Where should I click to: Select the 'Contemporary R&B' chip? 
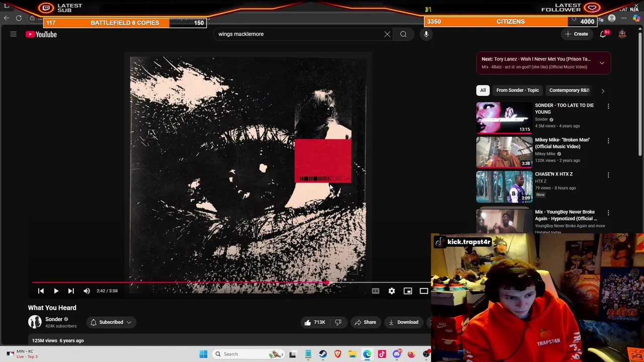[x=569, y=90]
